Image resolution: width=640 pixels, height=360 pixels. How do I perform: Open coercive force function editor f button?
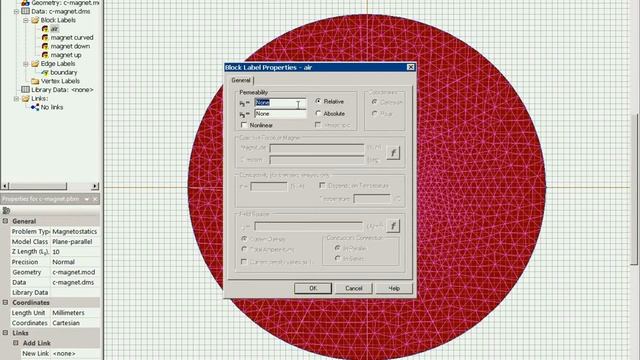coord(393,153)
